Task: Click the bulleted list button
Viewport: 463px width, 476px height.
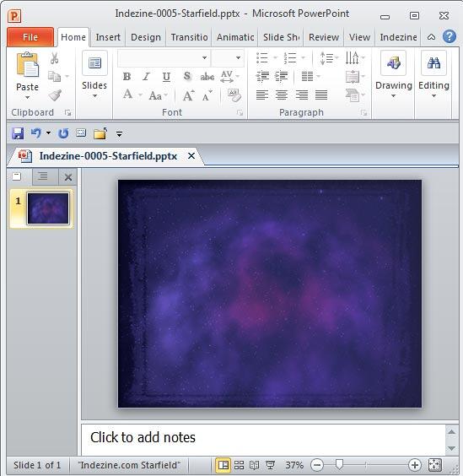Action: [261, 57]
